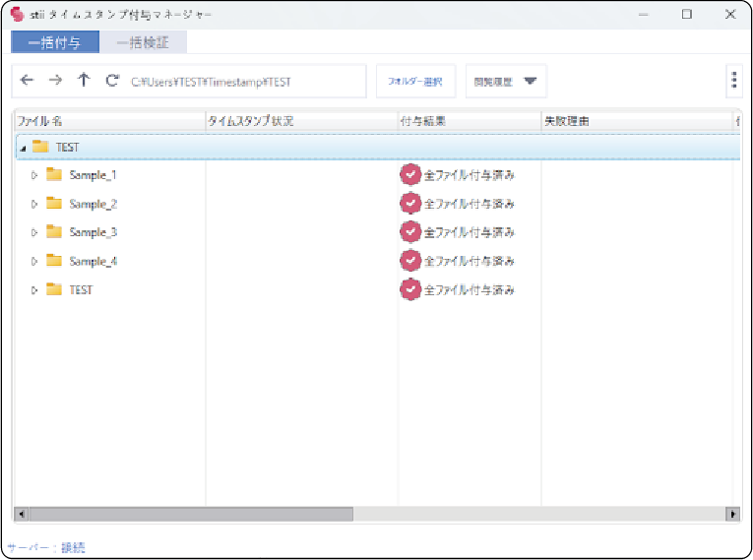Click the back navigation arrow
753x560 pixels.
pyautogui.click(x=27, y=82)
